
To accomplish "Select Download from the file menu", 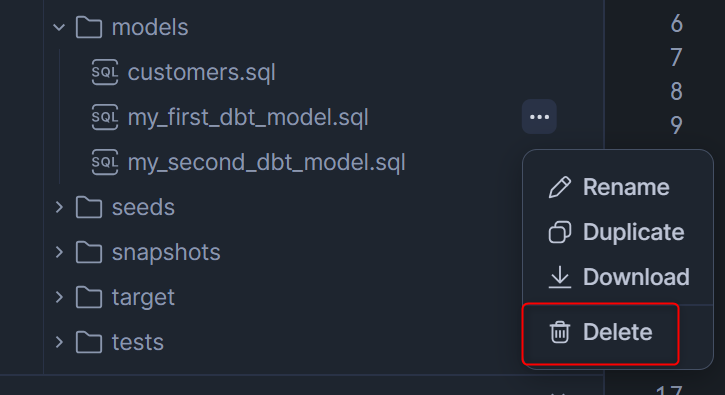I will (x=618, y=277).
